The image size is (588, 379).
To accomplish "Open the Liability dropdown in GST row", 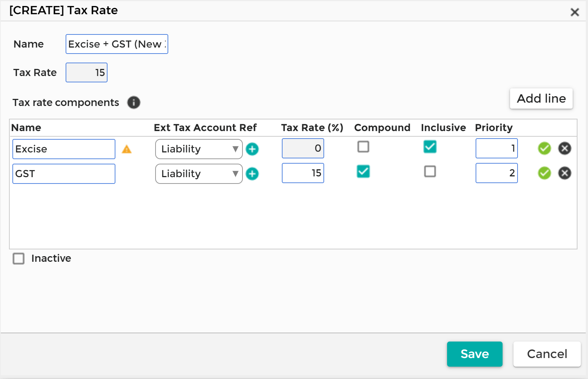I will click(x=199, y=174).
